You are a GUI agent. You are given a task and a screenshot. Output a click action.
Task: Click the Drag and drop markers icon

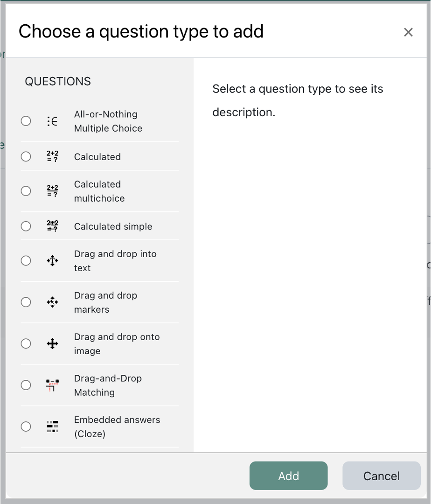tap(52, 302)
